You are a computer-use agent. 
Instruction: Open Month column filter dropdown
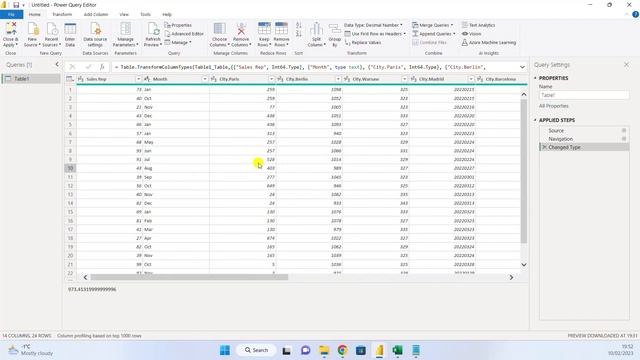point(205,79)
